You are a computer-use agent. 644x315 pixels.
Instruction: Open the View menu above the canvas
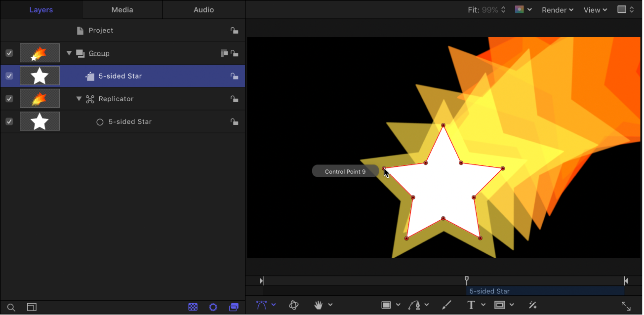click(595, 9)
